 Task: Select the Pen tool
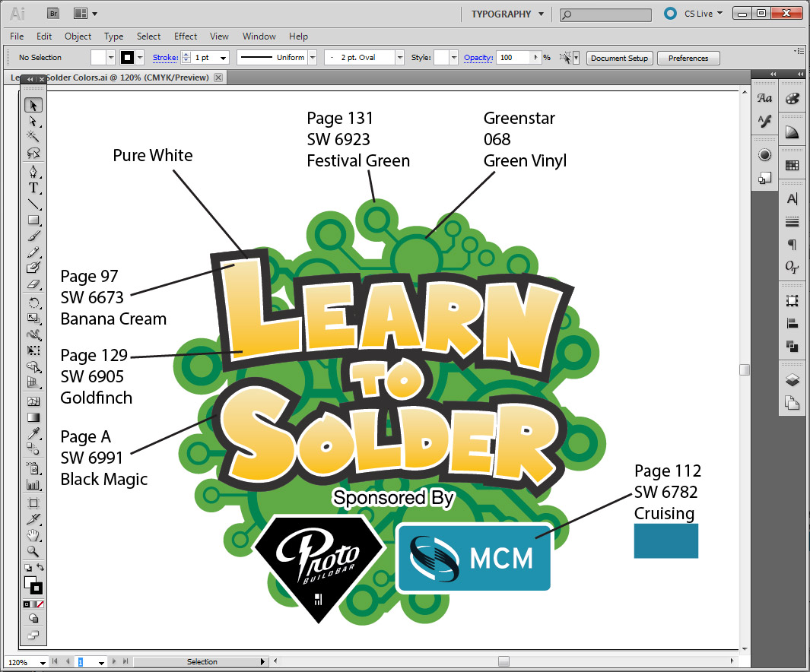[x=33, y=171]
